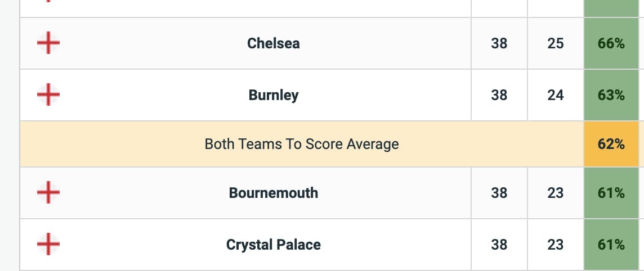Click Bournemouth's BTTS count 23

[555, 193]
